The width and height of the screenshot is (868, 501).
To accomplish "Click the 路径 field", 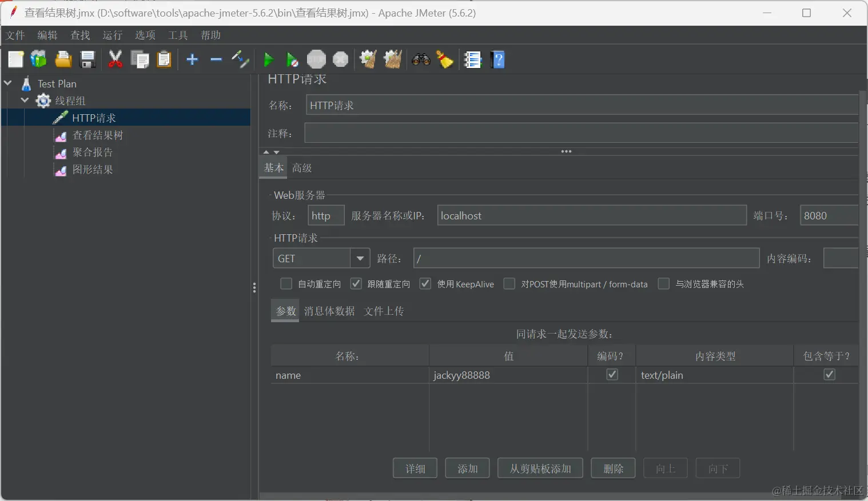I will pyautogui.click(x=586, y=258).
